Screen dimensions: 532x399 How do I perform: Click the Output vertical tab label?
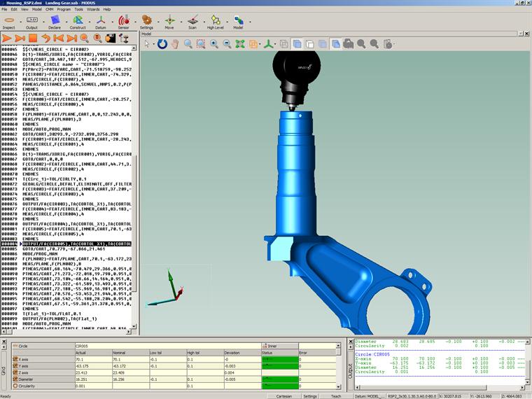(x=351, y=371)
